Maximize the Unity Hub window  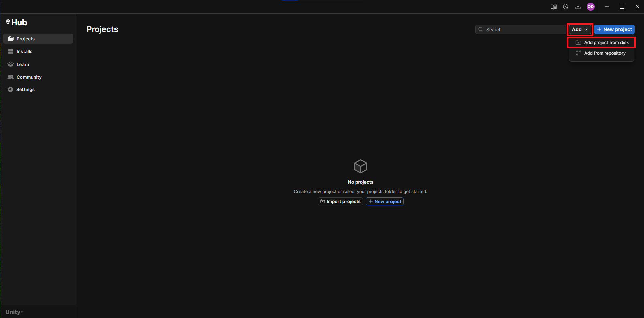point(622,7)
